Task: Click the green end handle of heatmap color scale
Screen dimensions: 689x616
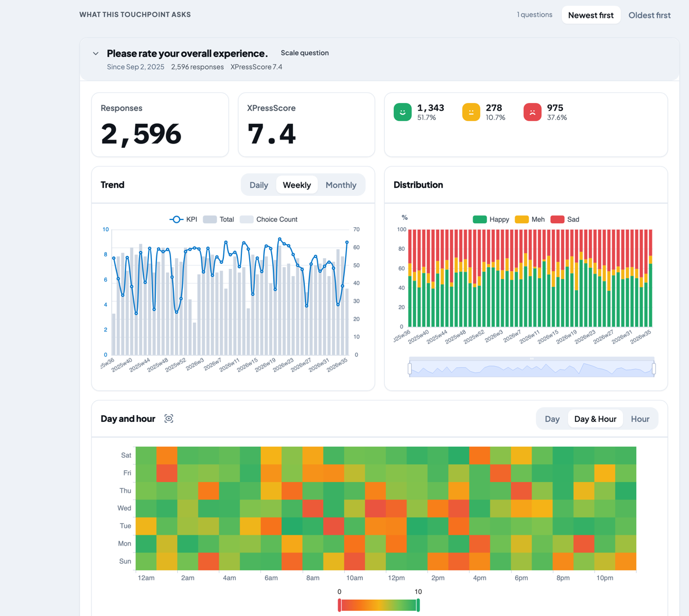Action: 418,605
